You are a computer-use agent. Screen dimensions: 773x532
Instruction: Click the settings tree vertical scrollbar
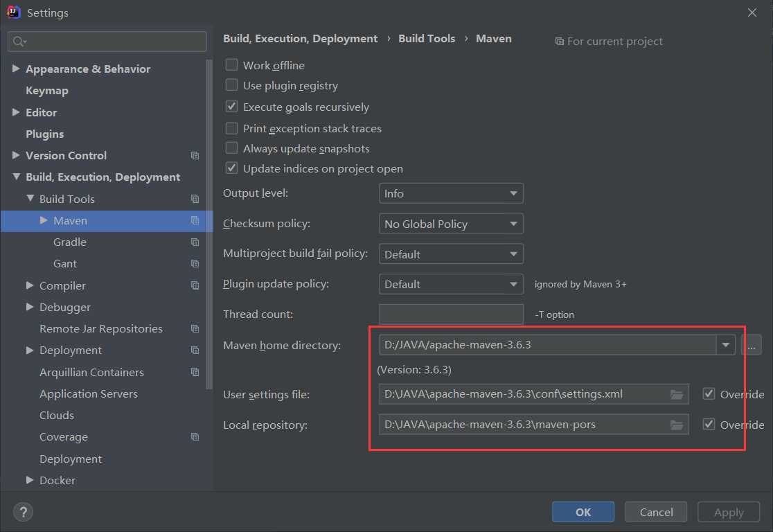tap(209, 224)
